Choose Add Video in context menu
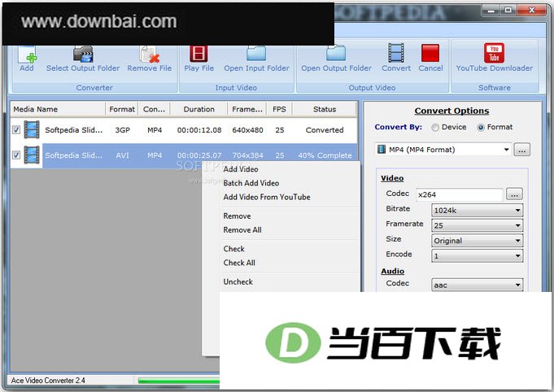This screenshot has height=392, width=554. [241, 169]
